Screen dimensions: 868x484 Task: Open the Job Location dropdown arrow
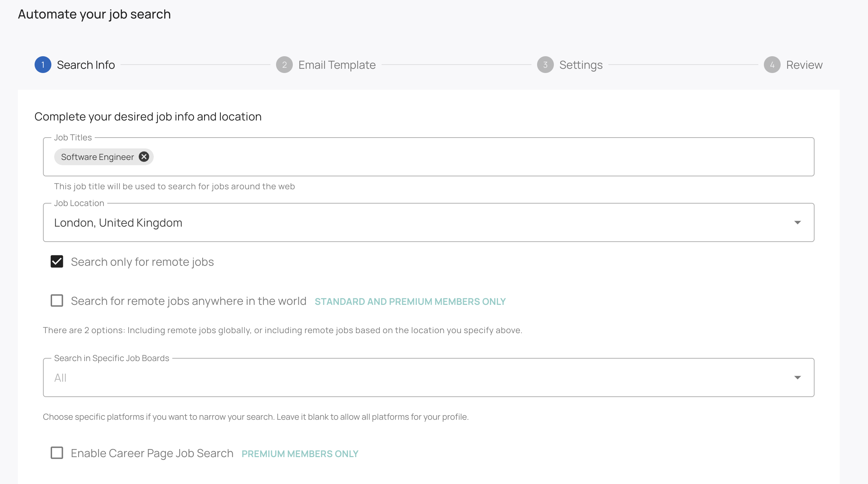798,222
